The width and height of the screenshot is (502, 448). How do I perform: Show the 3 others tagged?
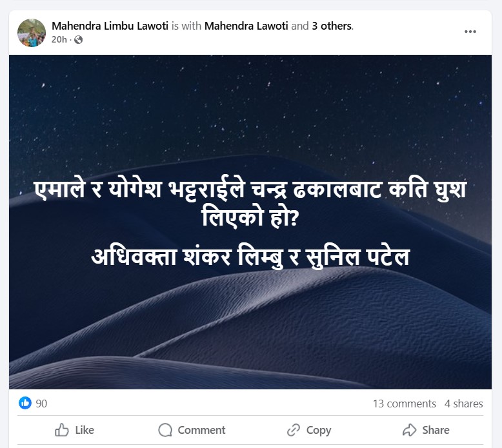[332, 26]
